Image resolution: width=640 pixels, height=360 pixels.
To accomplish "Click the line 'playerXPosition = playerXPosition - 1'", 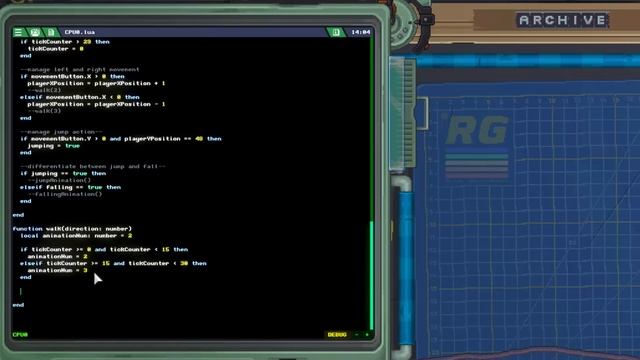I will coord(96,104).
